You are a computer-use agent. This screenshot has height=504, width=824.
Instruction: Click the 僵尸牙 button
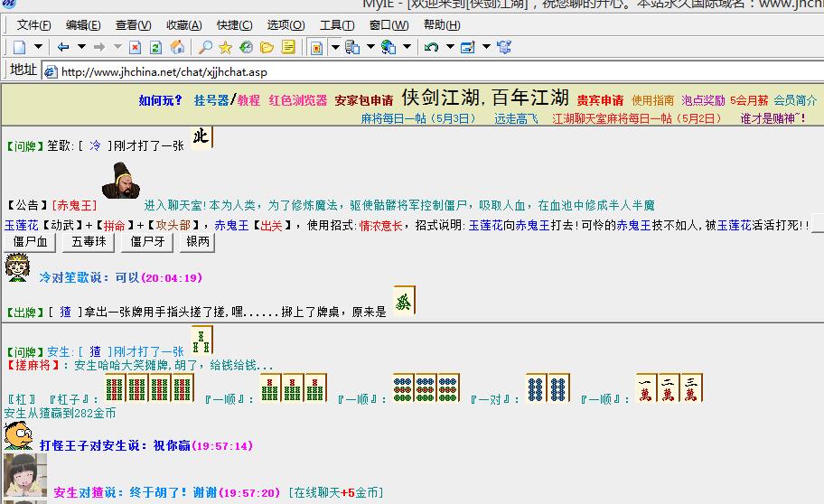147,242
